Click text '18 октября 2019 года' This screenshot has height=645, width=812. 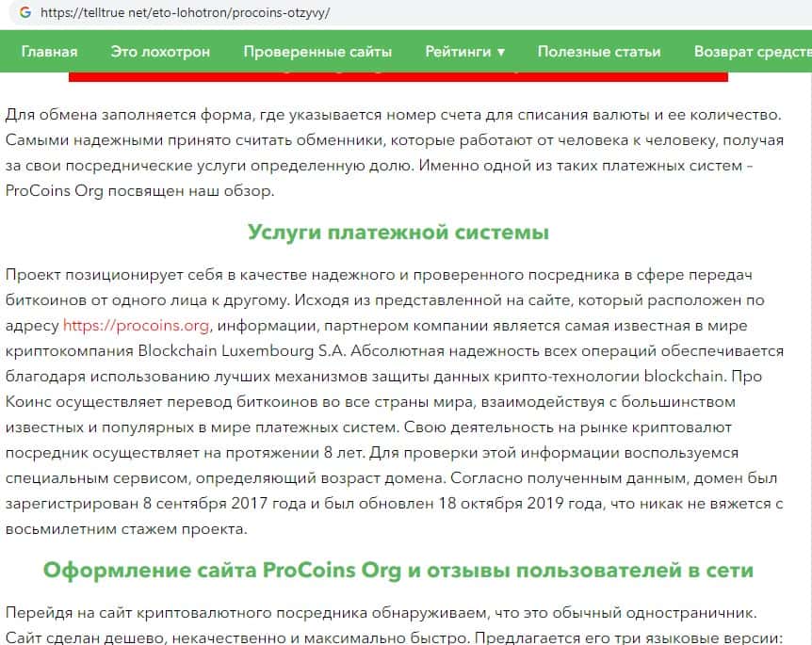coord(521,504)
